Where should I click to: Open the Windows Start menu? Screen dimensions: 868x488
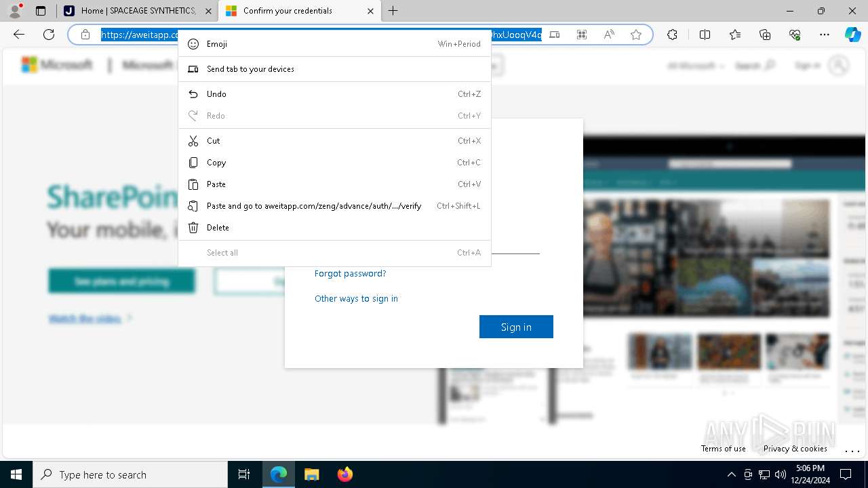(16, 474)
